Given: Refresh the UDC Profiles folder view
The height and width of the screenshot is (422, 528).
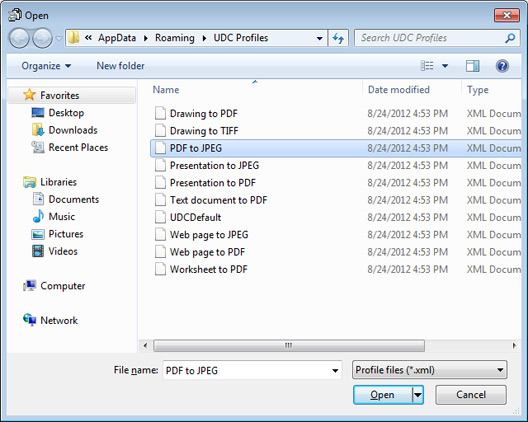Looking at the screenshot, I should coord(338,38).
